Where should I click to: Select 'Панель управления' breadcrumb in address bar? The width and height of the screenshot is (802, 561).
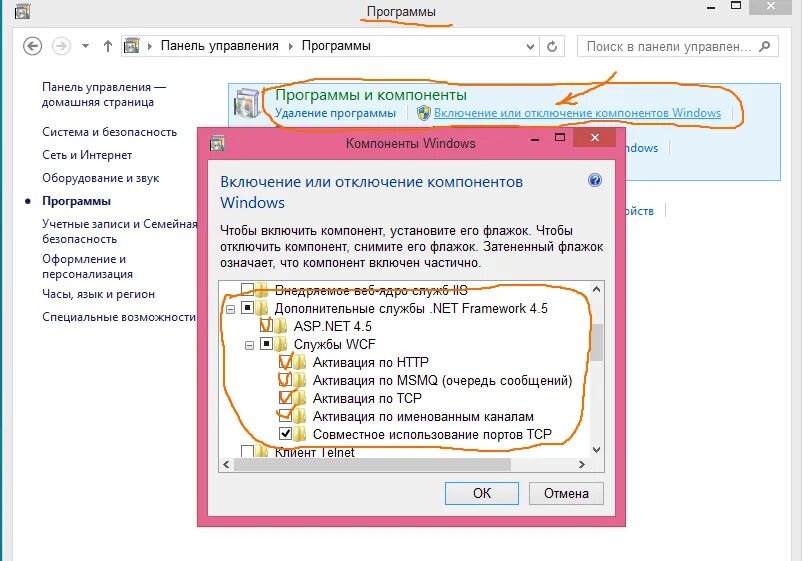pos(219,46)
